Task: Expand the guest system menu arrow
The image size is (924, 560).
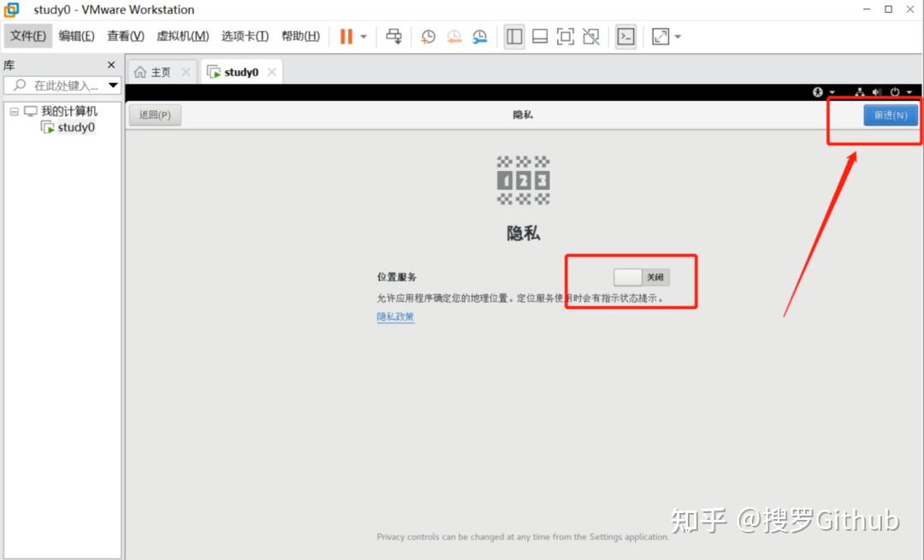Action: (909, 91)
